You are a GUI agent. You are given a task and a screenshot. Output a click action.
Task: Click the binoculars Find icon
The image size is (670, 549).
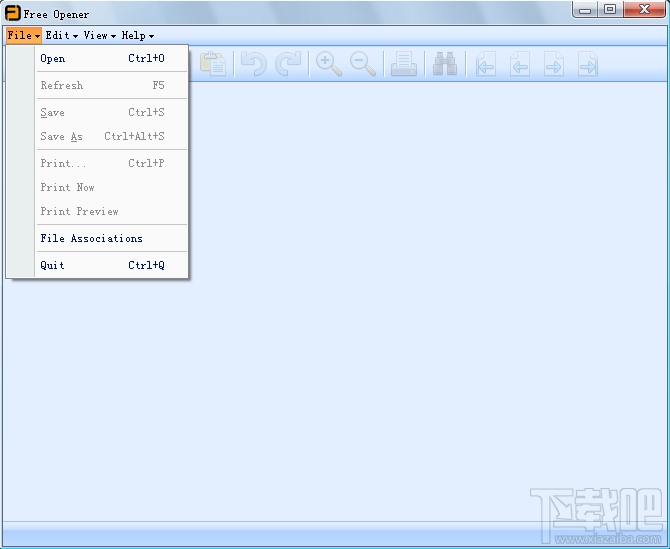point(445,64)
